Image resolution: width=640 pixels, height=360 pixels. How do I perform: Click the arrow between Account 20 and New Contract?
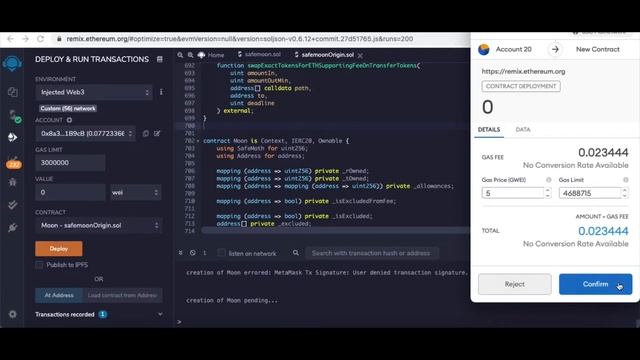coord(555,49)
